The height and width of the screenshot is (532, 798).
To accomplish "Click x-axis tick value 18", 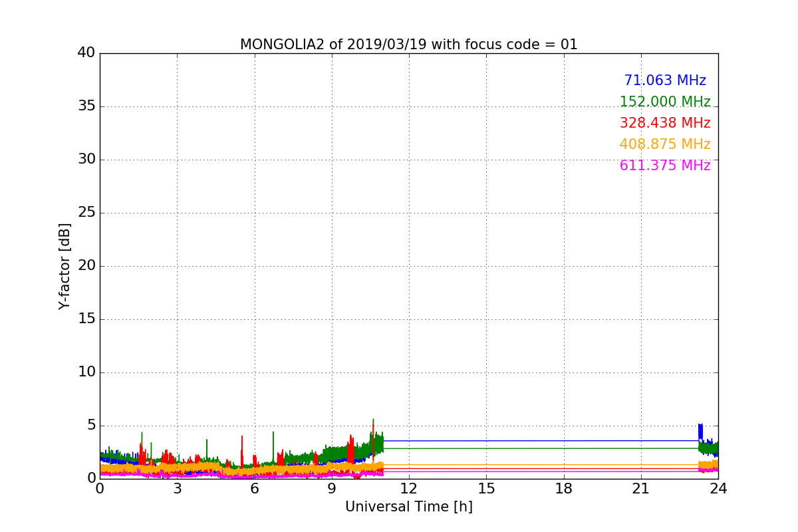I will [x=564, y=489].
